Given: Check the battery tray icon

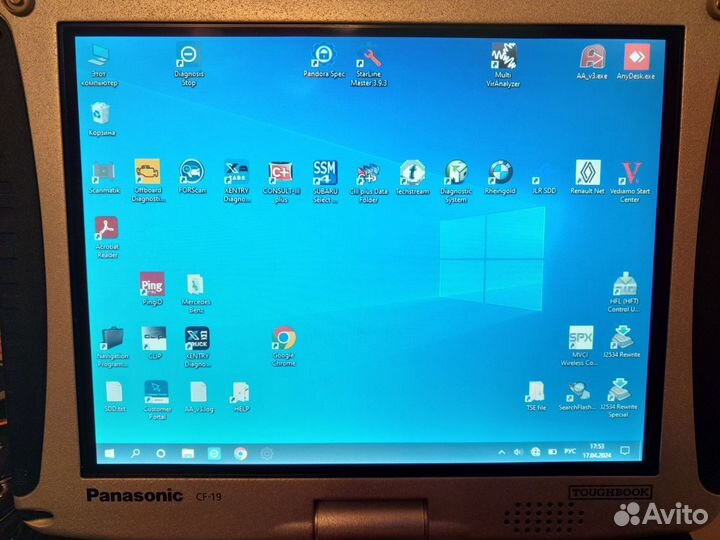Looking at the screenshot, I should pos(552,452).
